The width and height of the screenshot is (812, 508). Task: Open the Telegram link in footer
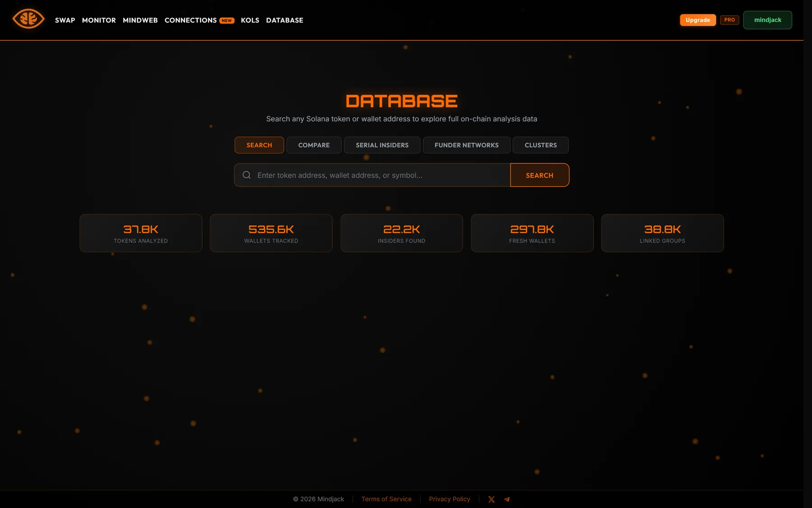(x=507, y=499)
